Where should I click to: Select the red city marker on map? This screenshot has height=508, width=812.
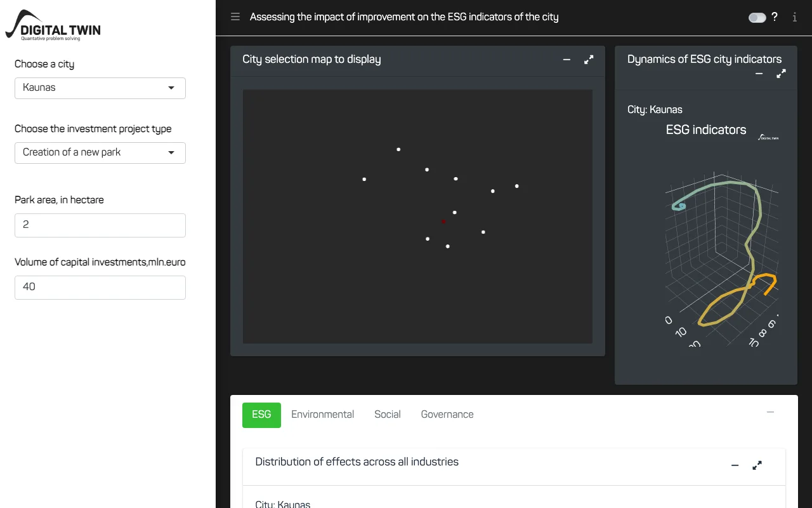coord(443,222)
